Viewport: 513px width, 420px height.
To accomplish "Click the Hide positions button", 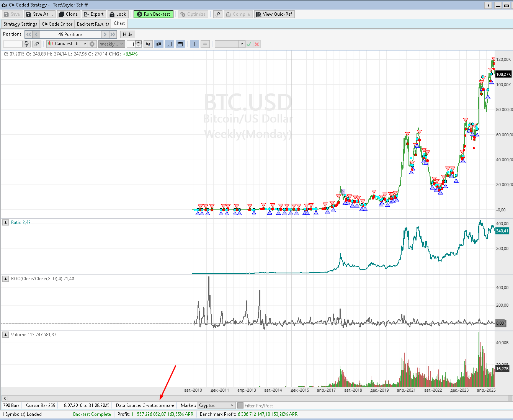I will point(127,34).
